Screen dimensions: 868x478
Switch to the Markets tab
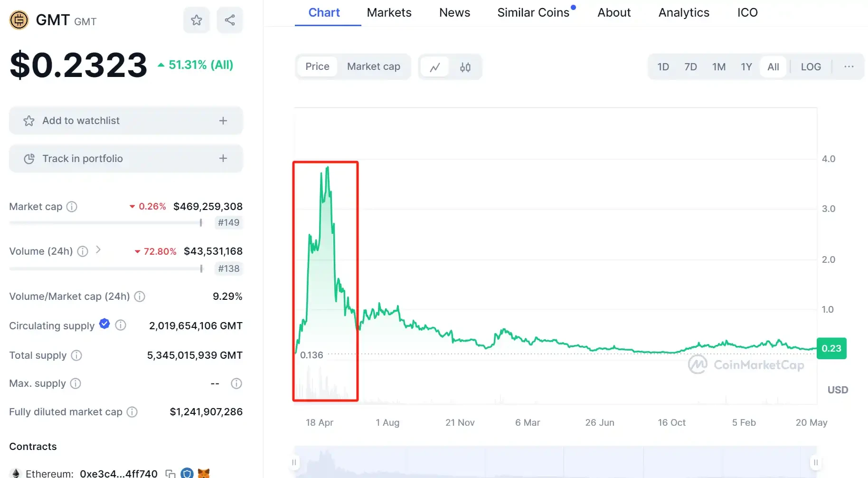(388, 12)
